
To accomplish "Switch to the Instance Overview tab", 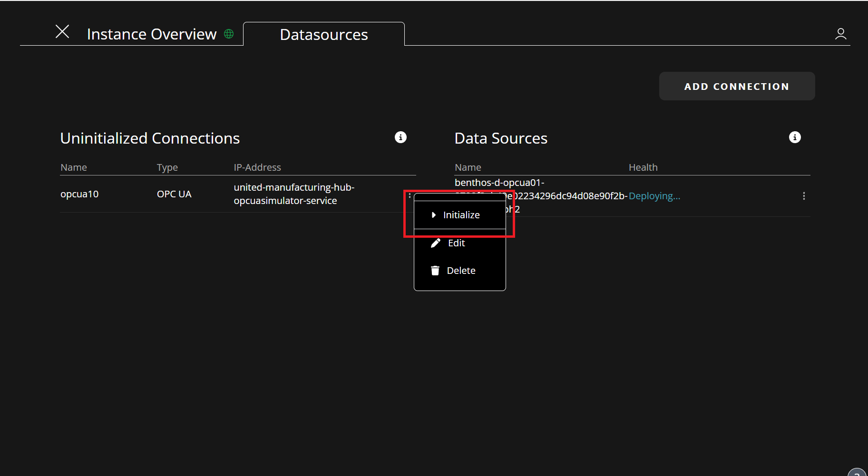I will [151, 34].
